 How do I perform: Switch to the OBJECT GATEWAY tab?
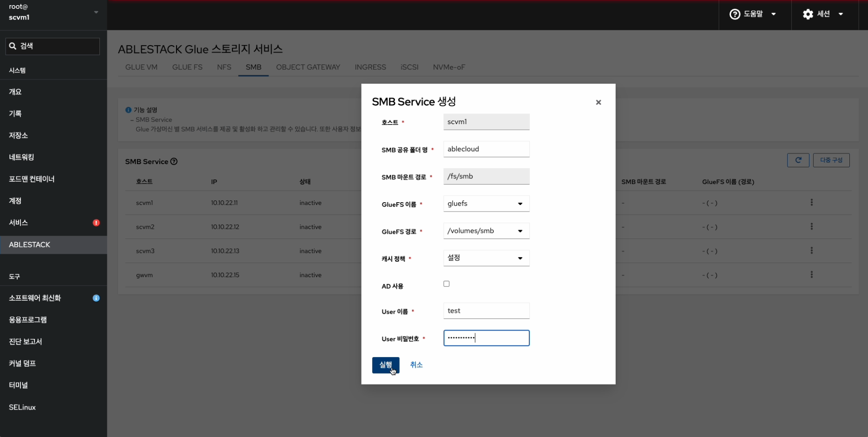(308, 67)
